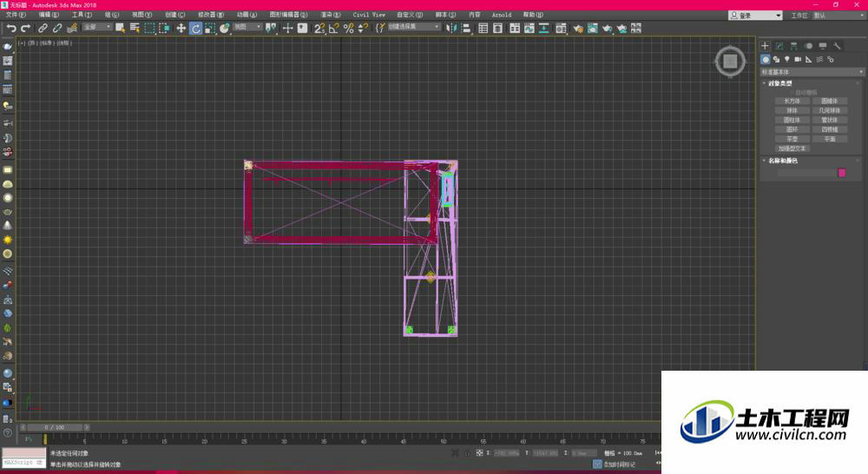This screenshot has height=474, width=868.
Task: Open Select by Name dialog
Action: (135, 28)
